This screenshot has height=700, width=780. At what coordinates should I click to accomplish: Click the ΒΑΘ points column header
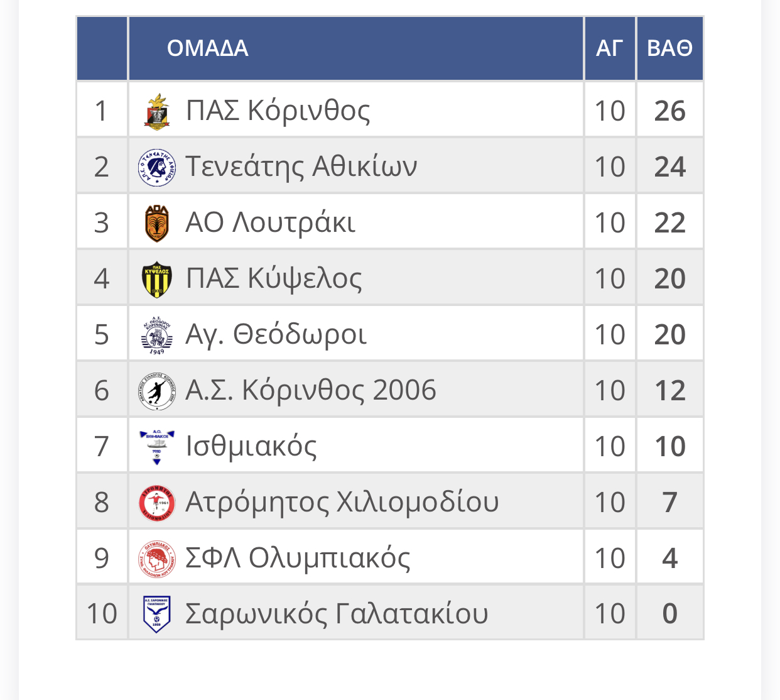(x=669, y=48)
